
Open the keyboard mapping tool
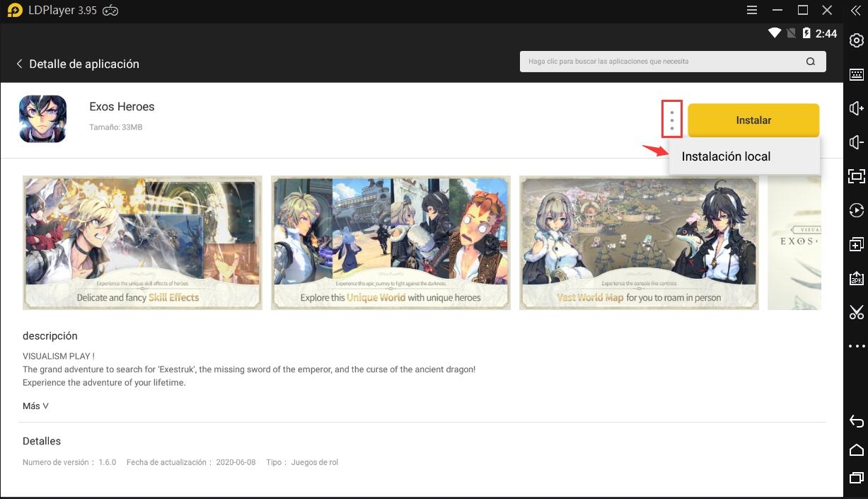tap(856, 74)
